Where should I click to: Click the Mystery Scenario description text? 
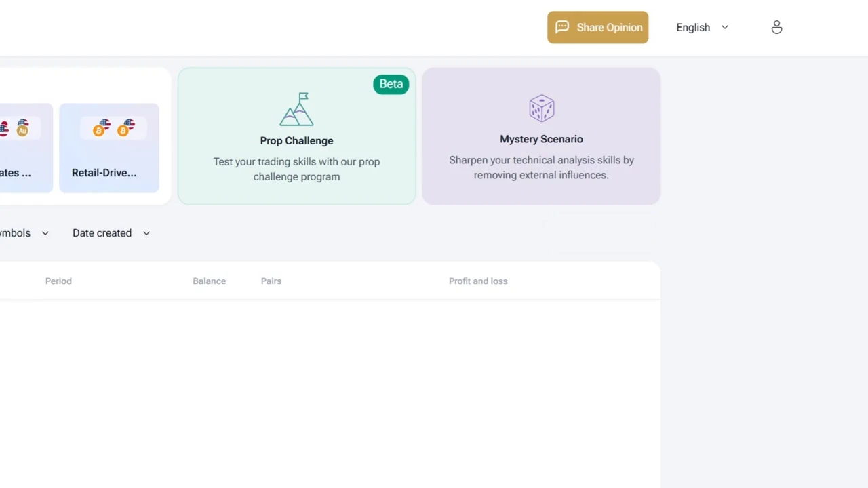coord(541,167)
